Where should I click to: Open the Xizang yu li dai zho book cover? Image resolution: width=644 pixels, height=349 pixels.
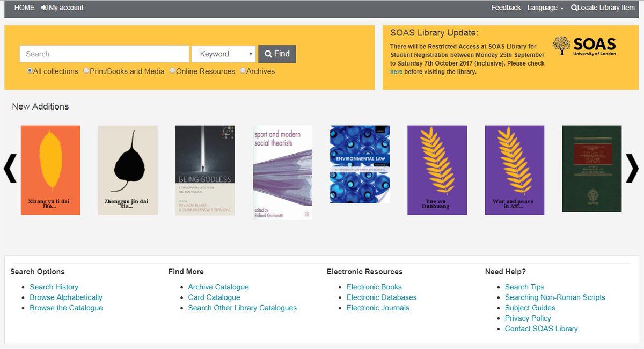[x=50, y=170]
